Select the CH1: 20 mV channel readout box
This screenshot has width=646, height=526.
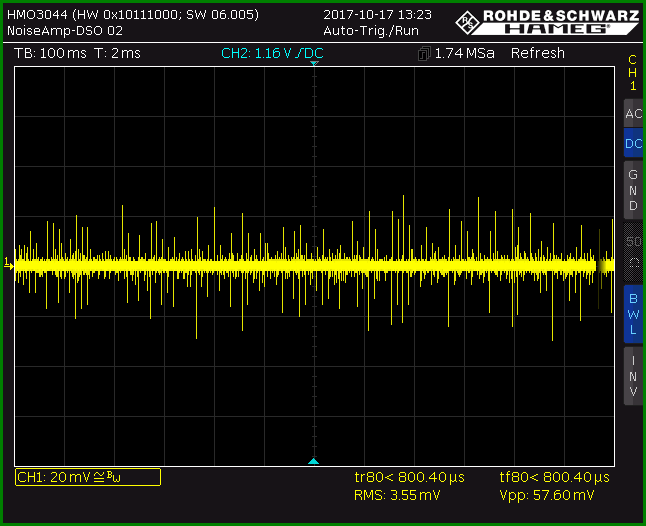88,477
